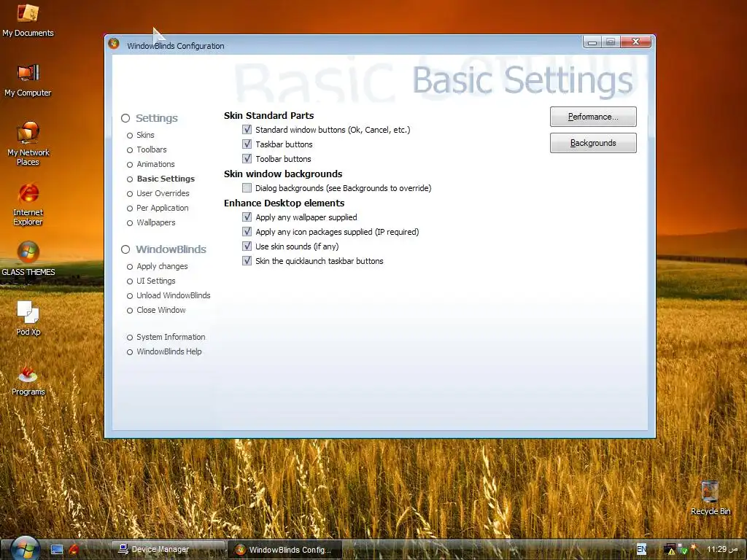
Task: Go to the Animations page
Action: point(150,164)
